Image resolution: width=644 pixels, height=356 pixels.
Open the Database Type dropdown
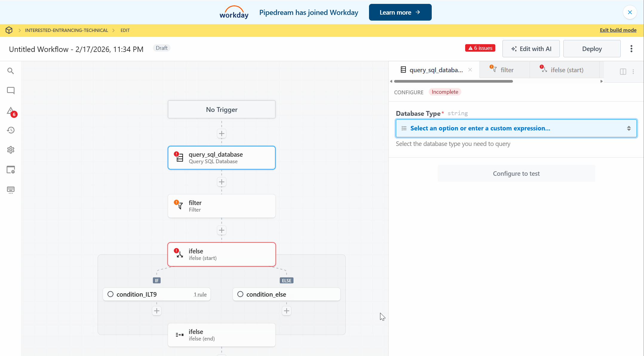click(x=516, y=128)
